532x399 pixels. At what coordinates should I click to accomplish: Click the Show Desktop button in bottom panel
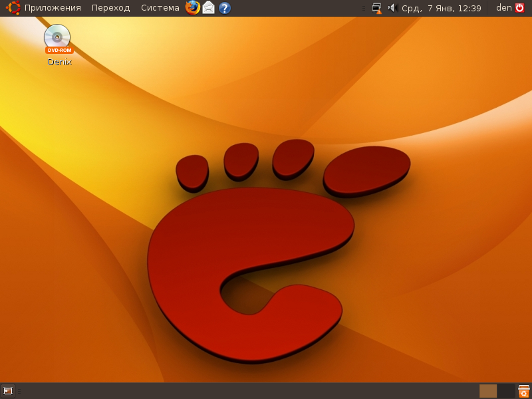pos(8,391)
